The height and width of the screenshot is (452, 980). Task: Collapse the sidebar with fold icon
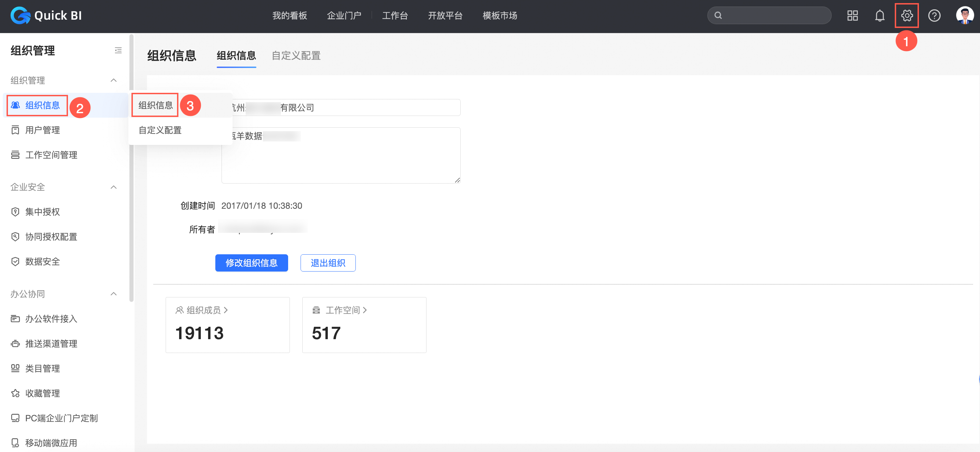coord(118,50)
